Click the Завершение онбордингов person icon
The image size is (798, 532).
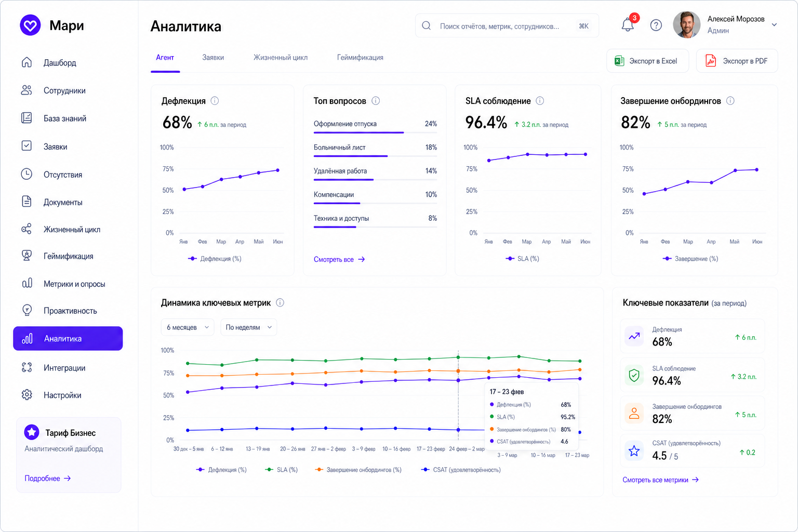pyautogui.click(x=634, y=414)
